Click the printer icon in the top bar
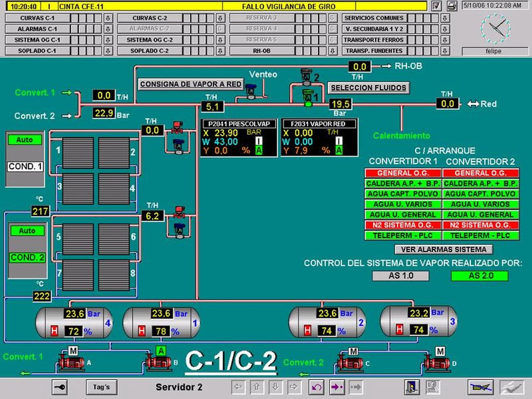Viewport: 532px width, 399px height. click(452, 6)
